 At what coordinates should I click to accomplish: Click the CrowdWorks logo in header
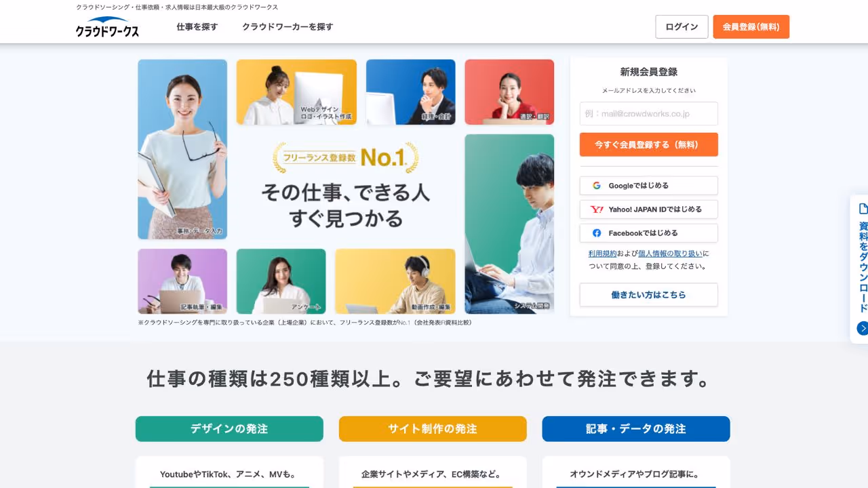(x=107, y=26)
